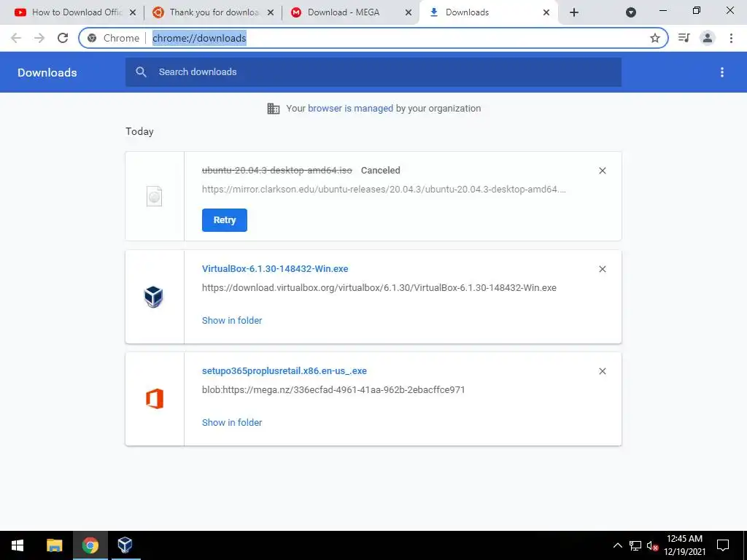
Task: Click struck-through ubuntu-20.04.3-desktop-amd64.iso filename
Action: tap(276, 171)
